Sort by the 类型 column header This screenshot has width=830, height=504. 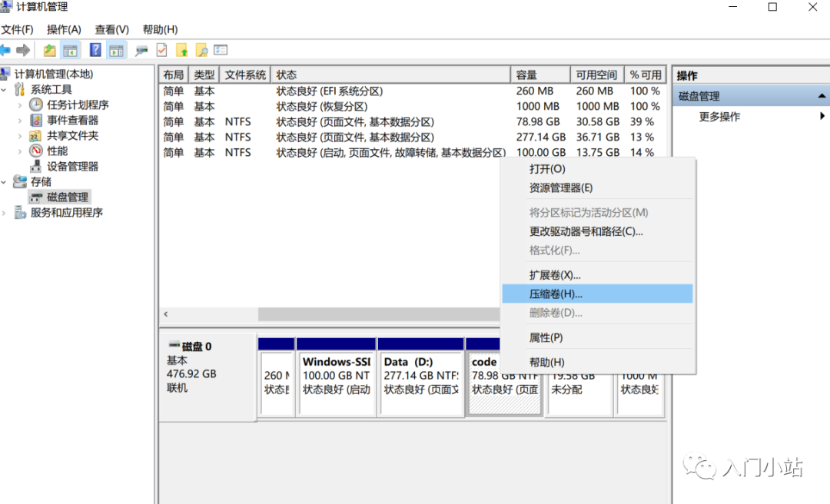click(204, 75)
